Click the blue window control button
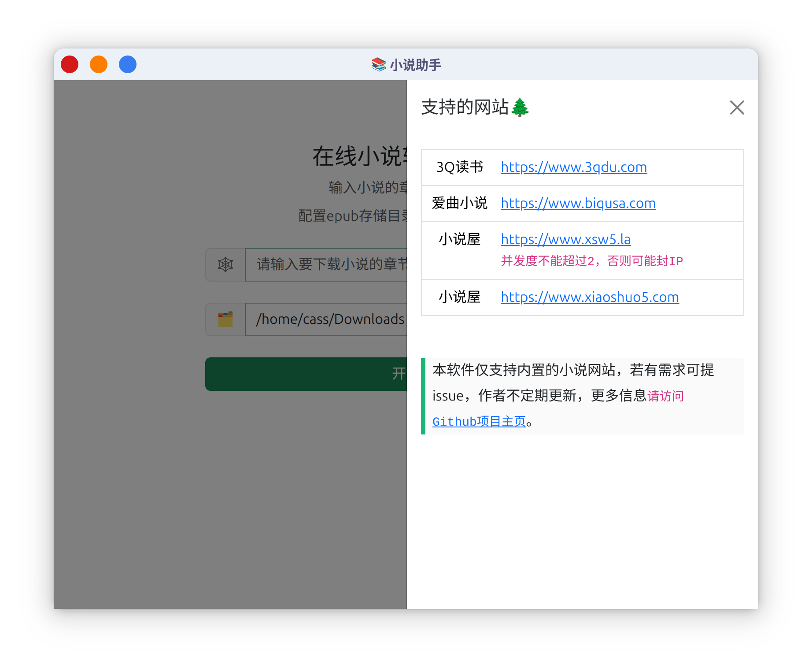This screenshot has width=812, height=668. pyautogui.click(x=128, y=64)
